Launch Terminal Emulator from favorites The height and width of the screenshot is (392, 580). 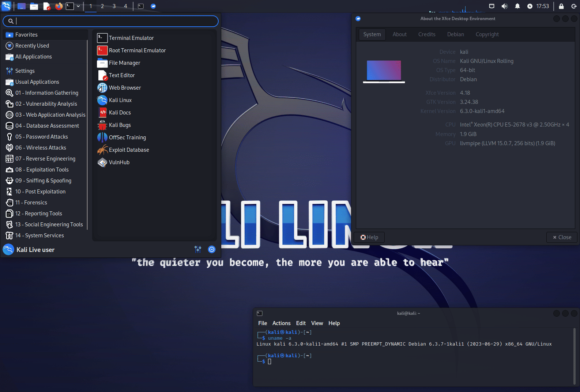point(154,38)
